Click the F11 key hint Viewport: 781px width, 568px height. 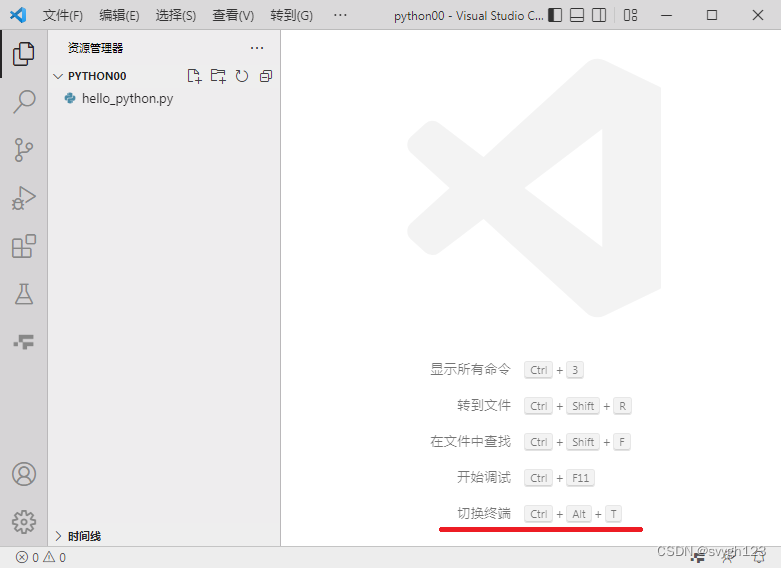pyautogui.click(x=580, y=478)
